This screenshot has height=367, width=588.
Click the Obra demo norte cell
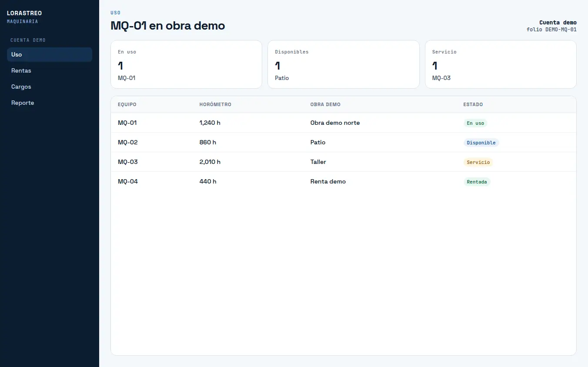click(335, 123)
